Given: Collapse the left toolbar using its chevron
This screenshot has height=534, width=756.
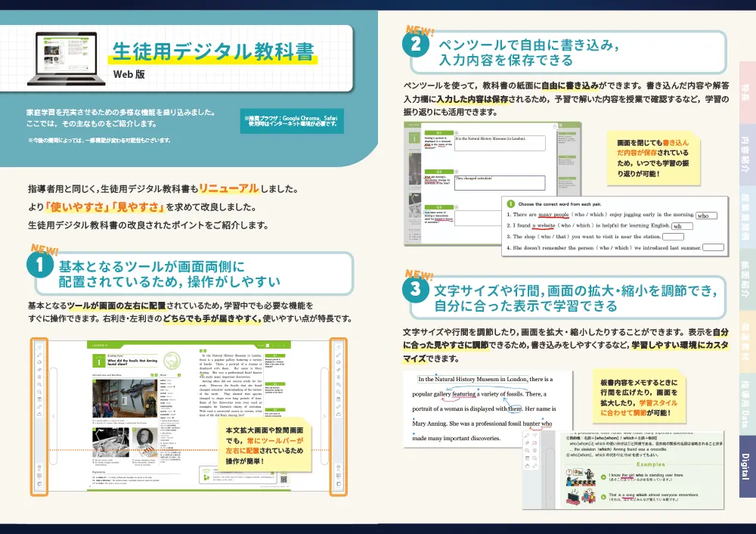Looking at the screenshot, I should [54, 415].
